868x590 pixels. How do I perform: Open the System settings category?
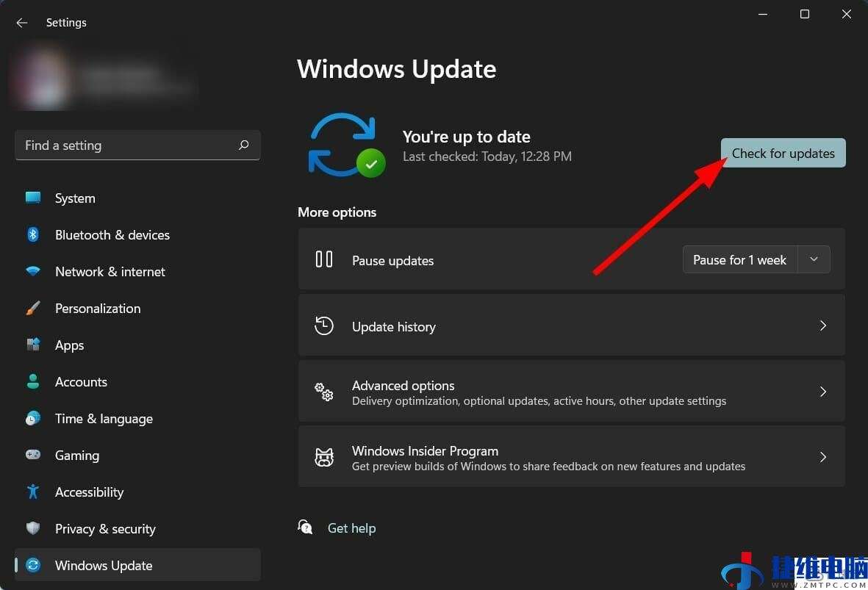click(137, 198)
